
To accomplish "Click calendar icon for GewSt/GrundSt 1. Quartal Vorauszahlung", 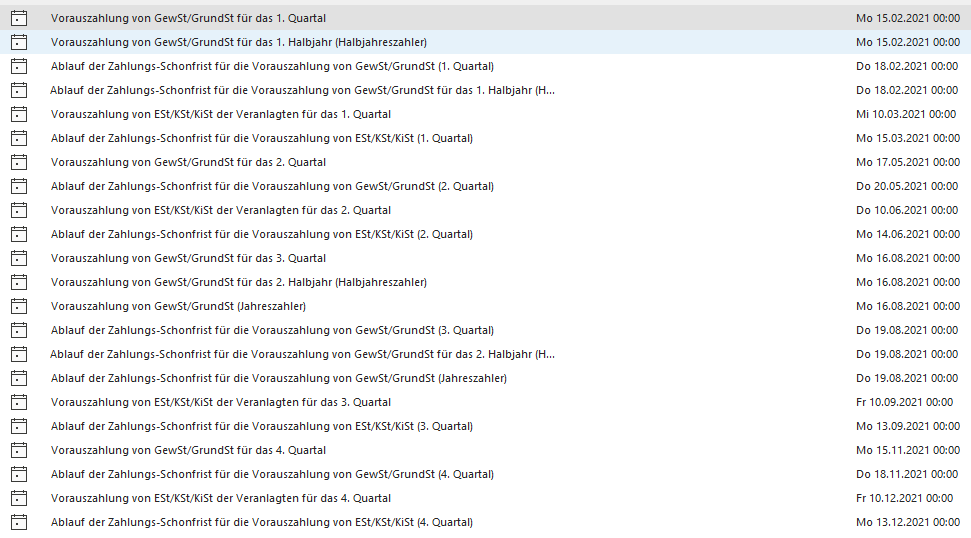I will point(18,18).
